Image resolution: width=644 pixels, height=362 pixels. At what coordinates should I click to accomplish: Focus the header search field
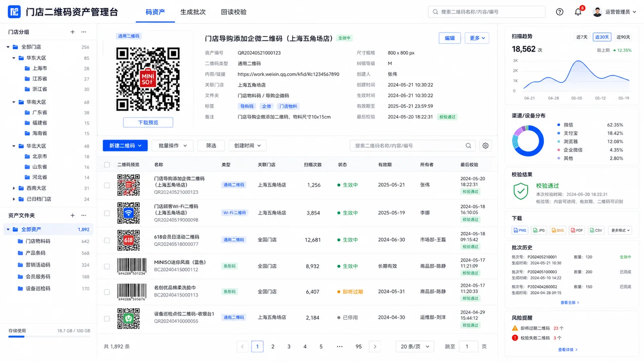(x=487, y=12)
